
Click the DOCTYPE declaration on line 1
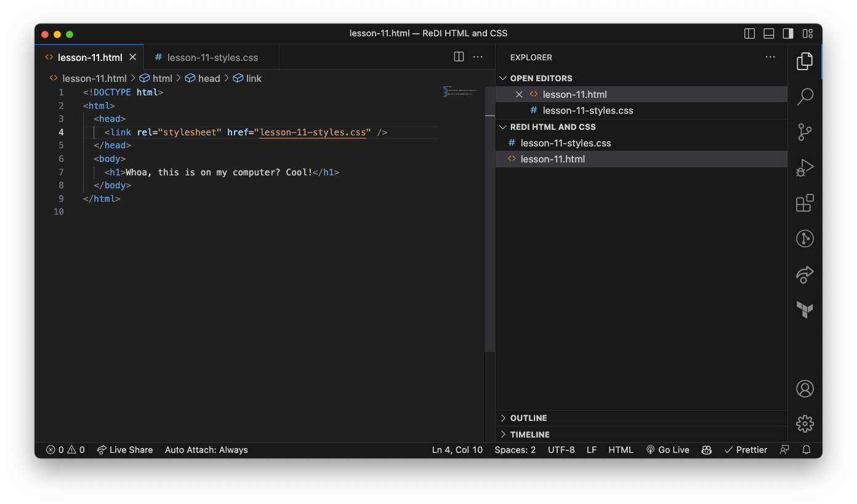click(x=123, y=92)
